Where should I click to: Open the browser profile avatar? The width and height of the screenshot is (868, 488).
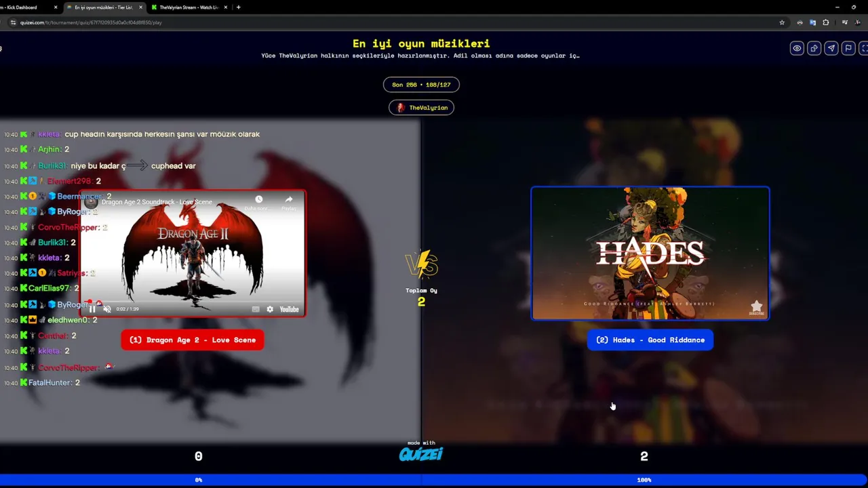pos(857,22)
